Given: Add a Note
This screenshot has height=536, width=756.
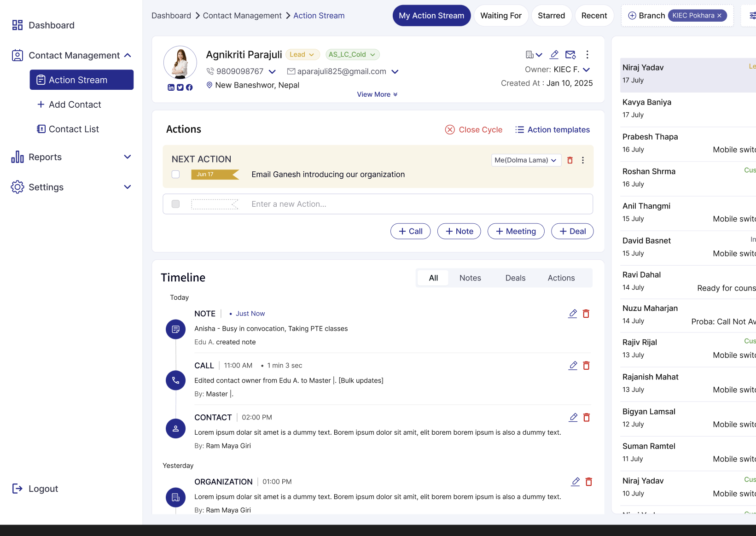Looking at the screenshot, I should [x=459, y=231].
